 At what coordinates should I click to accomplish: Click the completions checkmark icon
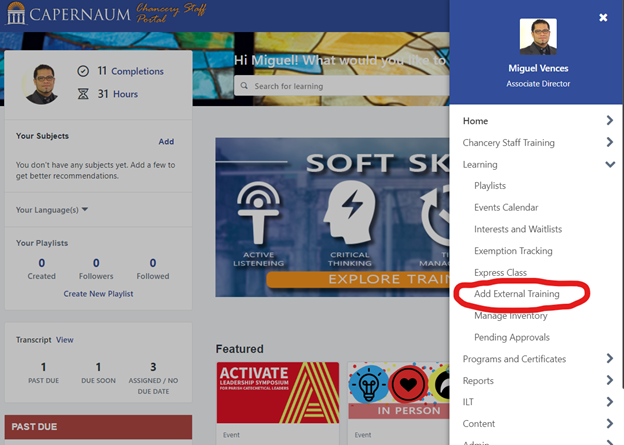tap(83, 71)
